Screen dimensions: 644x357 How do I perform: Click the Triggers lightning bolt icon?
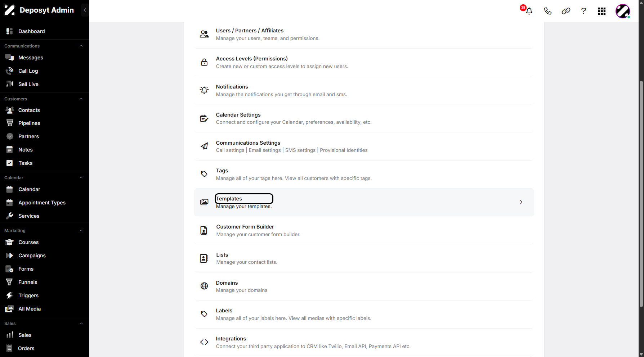point(10,295)
